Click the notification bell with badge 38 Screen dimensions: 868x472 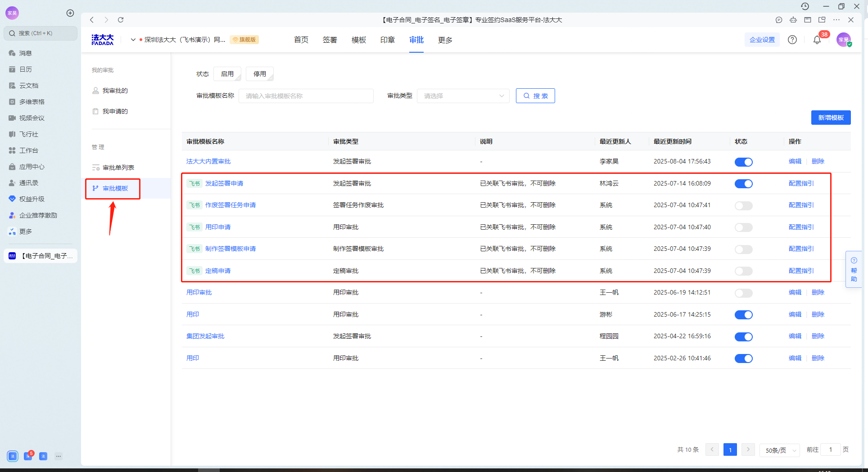point(817,40)
